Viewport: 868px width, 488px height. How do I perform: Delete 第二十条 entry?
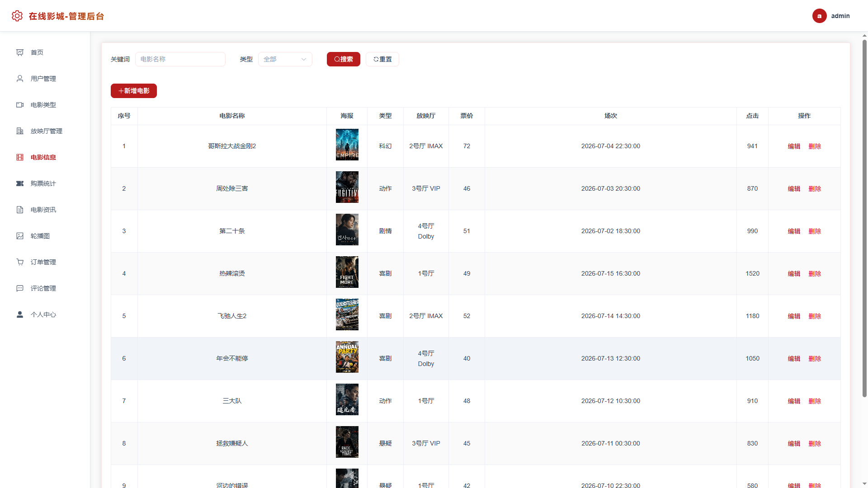pos(815,231)
